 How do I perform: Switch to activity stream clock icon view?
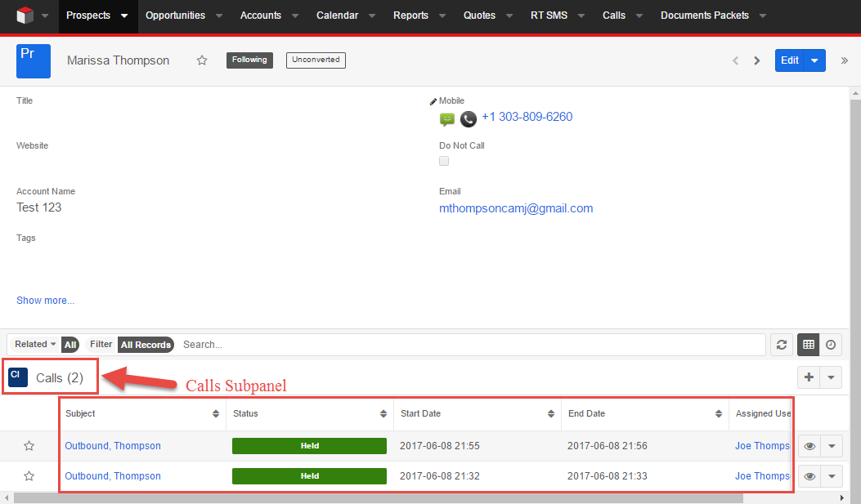coord(831,345)
